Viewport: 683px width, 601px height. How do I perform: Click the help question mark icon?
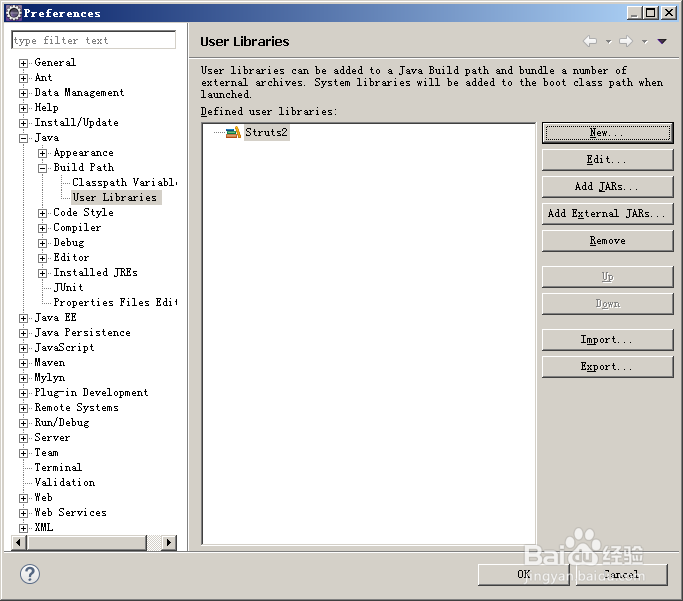[30, 574]
